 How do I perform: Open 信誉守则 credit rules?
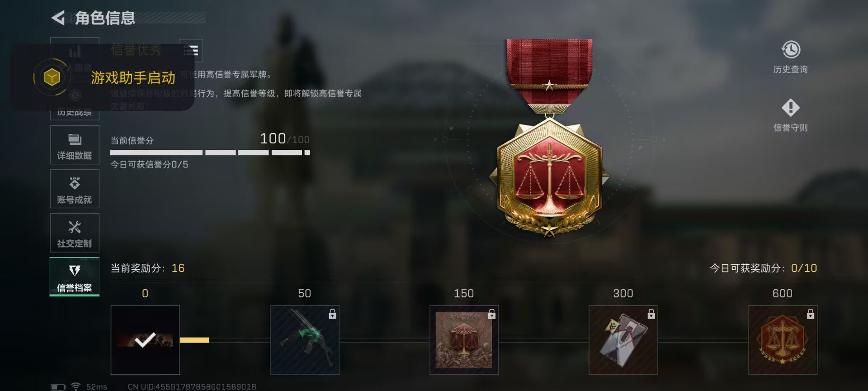click(790, 115)
